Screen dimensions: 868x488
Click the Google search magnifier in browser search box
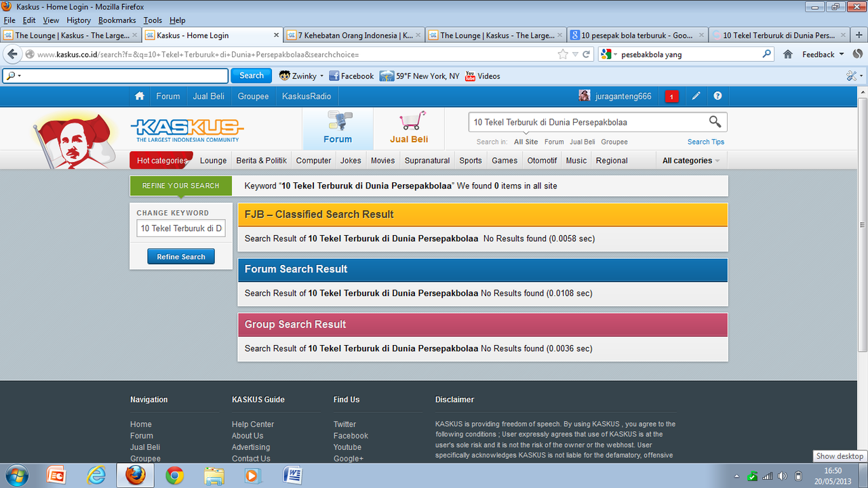coord(767,54)
